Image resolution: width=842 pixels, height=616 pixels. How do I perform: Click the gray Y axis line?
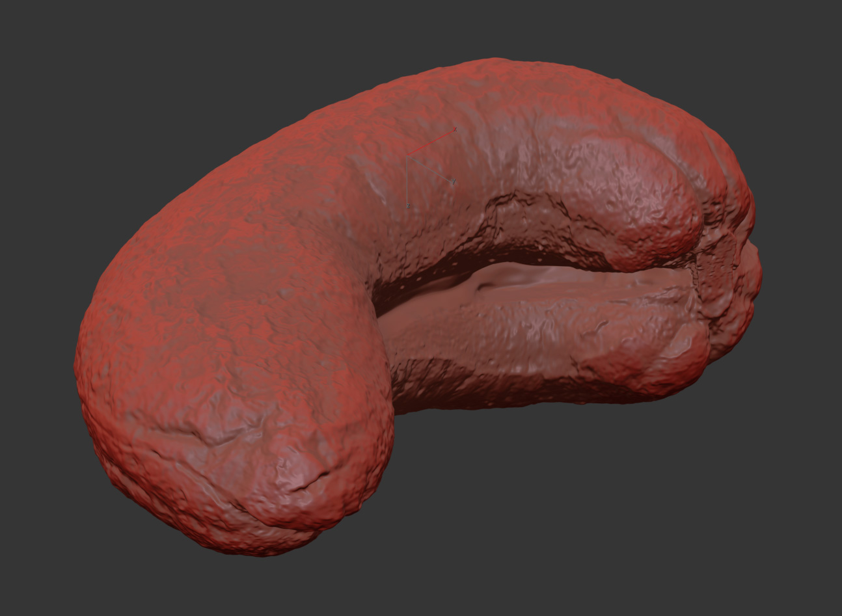tap(429, 168)
